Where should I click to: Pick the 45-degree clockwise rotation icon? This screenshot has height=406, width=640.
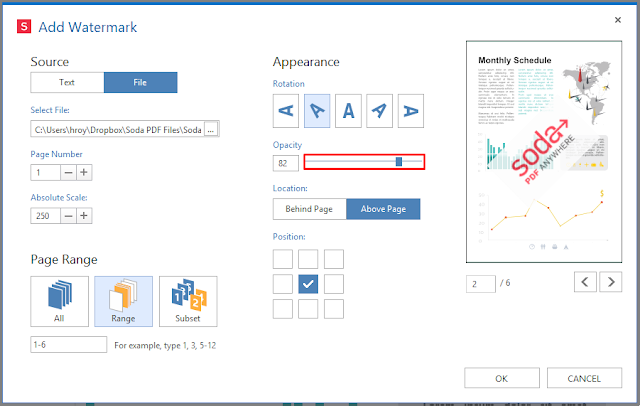coord(380,111)
